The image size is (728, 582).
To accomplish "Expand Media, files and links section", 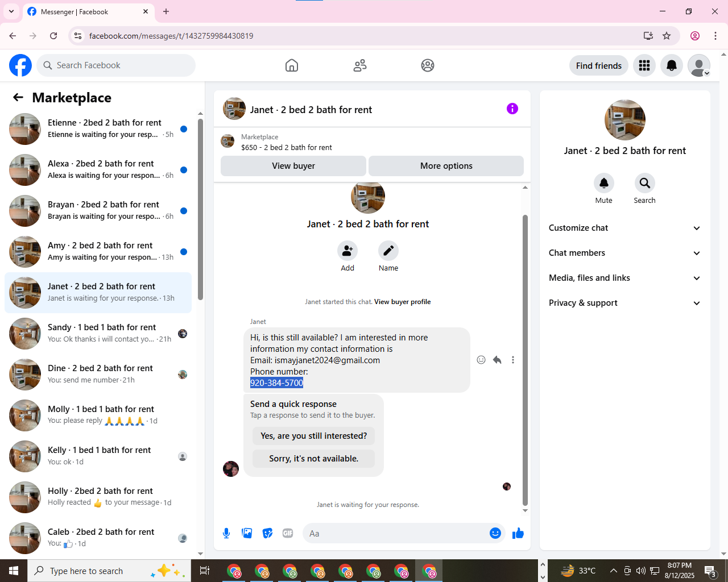I will click(x=624, y=278).
